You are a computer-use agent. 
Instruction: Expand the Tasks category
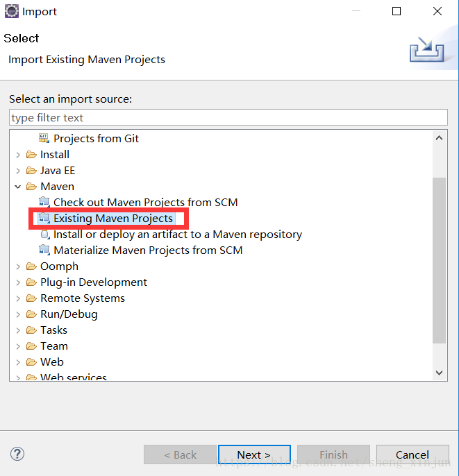pyautogui.click(x=18, y=330)
